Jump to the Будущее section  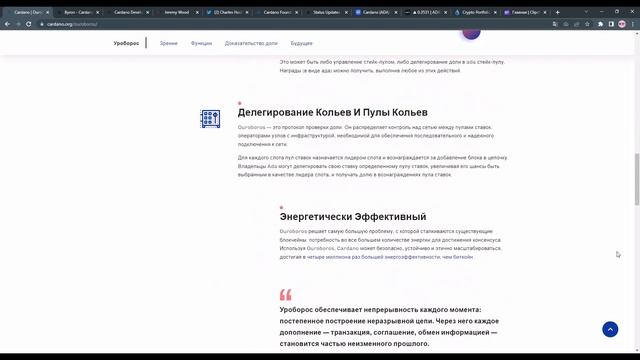coord(302,43)
